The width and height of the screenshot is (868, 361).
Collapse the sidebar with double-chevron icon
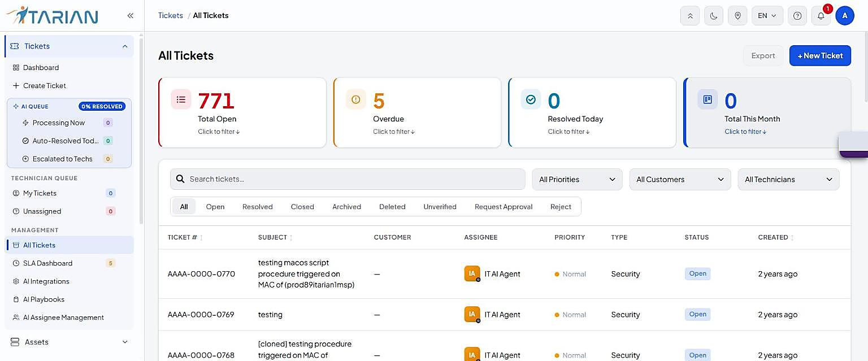coord(131,16)
